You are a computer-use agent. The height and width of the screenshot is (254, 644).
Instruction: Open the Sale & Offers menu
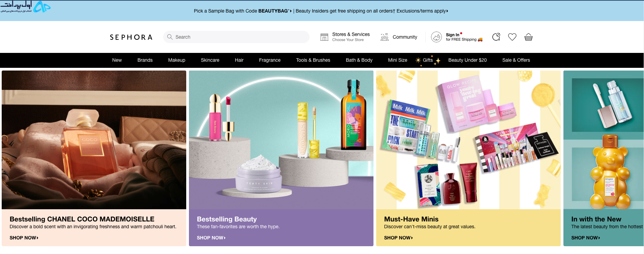pos(516,60)
